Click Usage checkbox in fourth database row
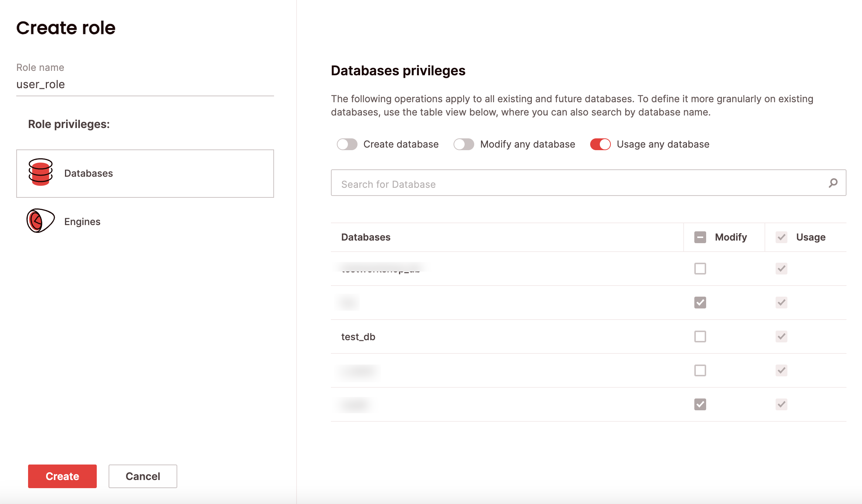 click(781, 370)
